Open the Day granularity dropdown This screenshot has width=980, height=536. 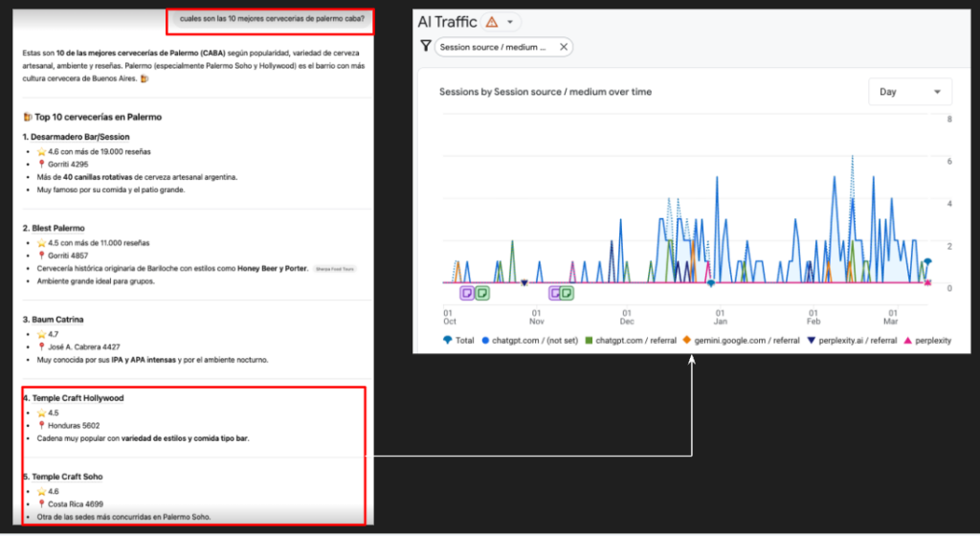909,92
